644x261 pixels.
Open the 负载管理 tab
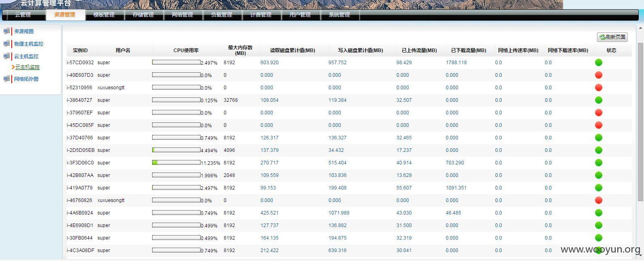tap(222, 15)
